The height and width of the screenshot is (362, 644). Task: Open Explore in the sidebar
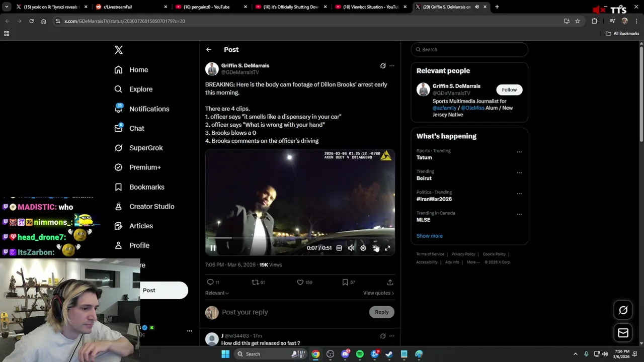(x=133, y=89)
